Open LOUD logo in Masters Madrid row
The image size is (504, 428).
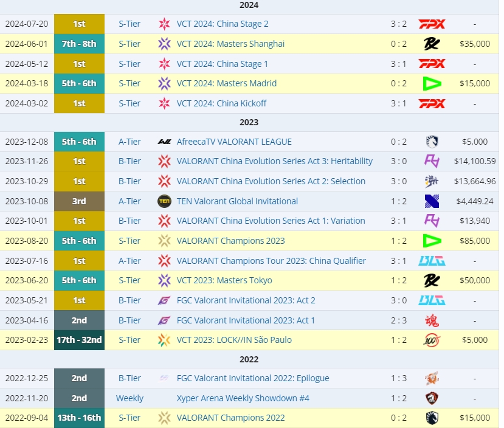[x=432, y=83]
